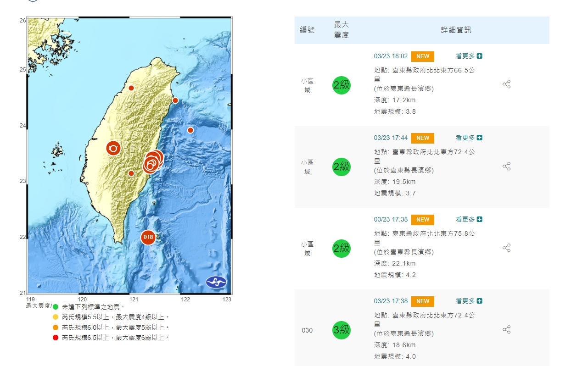Screen dimensions: 588x366
Task: Share the magnitude 3.7 earthquake report
Action: click(506, 166)
